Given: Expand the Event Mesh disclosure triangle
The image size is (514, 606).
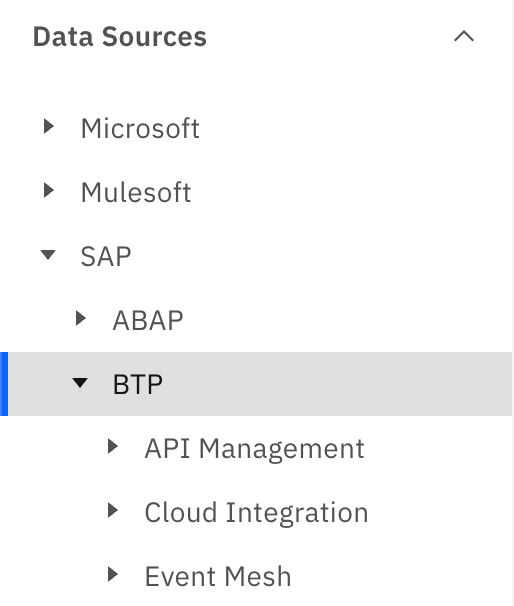Looking at the screenshot, I should point(112,574).
